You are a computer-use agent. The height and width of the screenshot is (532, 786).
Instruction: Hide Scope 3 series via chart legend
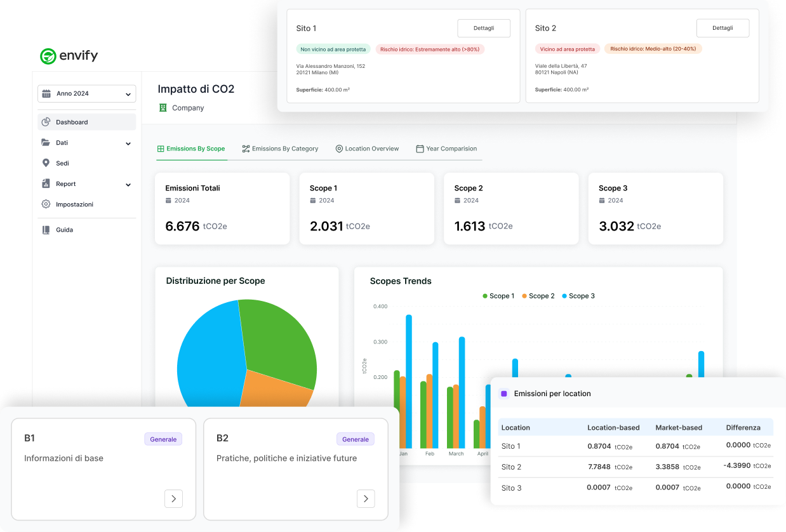(578, 296)
